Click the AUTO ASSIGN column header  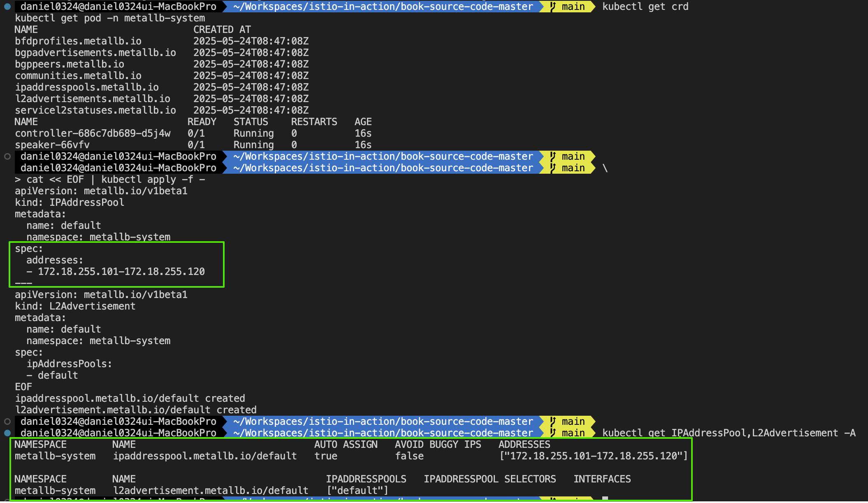click(x=346, y=445)
